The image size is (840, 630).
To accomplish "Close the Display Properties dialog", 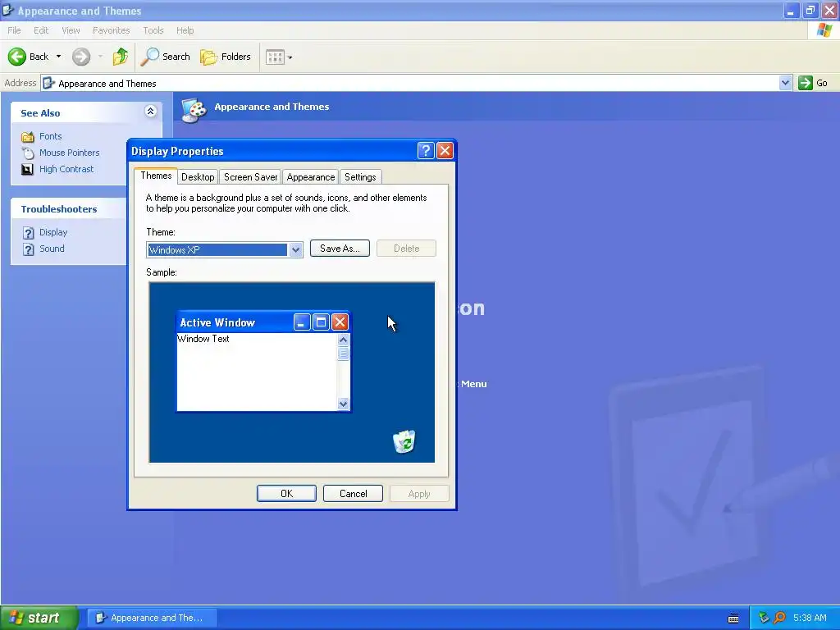I will coord(445,151).
